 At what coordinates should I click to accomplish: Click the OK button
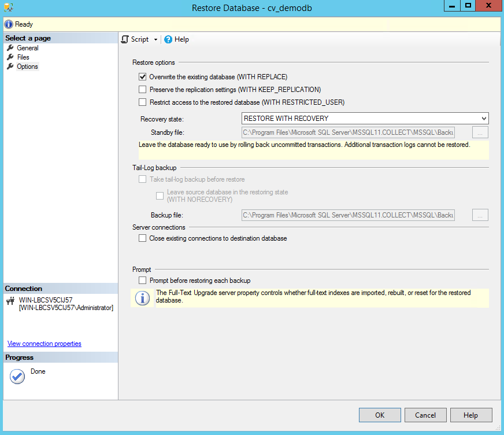[380, 415]
